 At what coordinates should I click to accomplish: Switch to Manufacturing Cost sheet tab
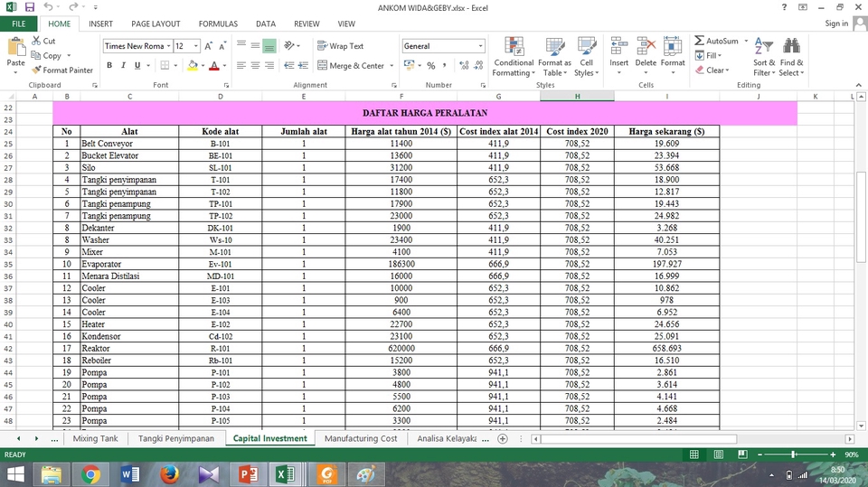pyautogui.click(x=361, y=438)
